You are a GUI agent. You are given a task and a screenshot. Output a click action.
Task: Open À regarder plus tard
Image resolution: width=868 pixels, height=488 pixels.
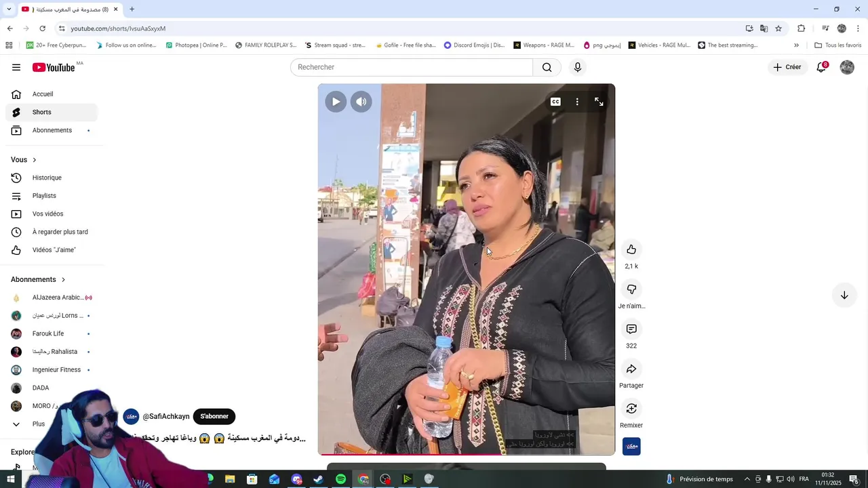[52, 232]
